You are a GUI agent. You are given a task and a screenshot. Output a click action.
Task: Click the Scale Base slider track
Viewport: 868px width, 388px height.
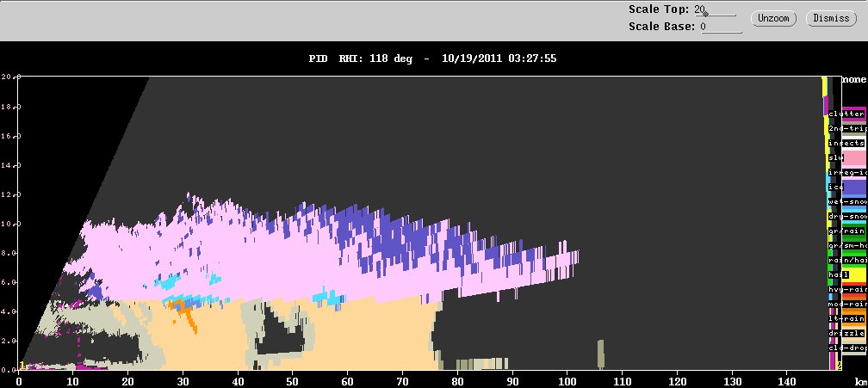click(x=722, y=30)
